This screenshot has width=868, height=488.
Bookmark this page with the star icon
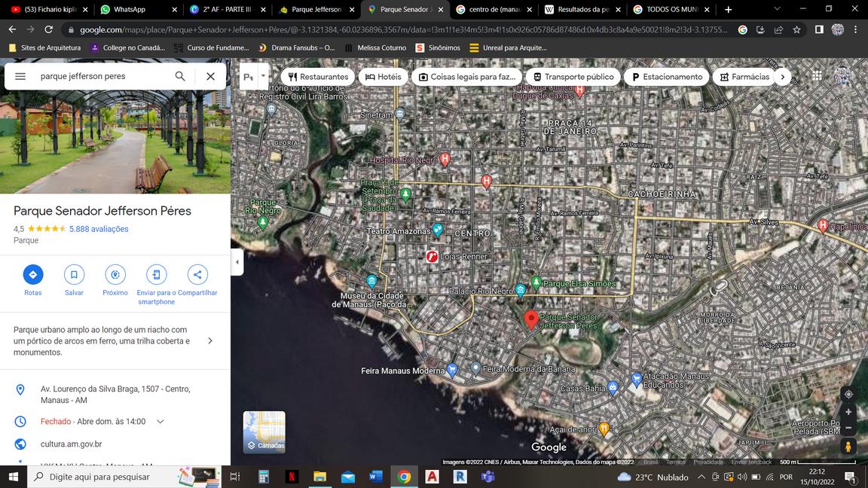pos(796,30)
